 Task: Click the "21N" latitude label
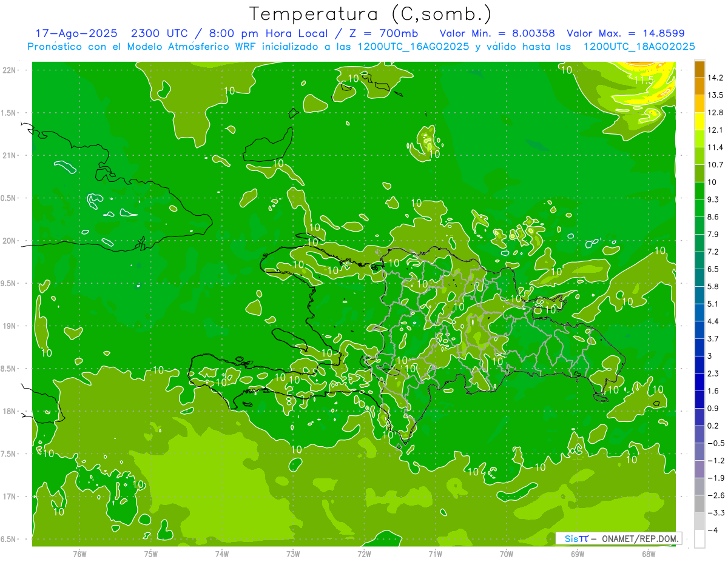click(x=9, y=155)
